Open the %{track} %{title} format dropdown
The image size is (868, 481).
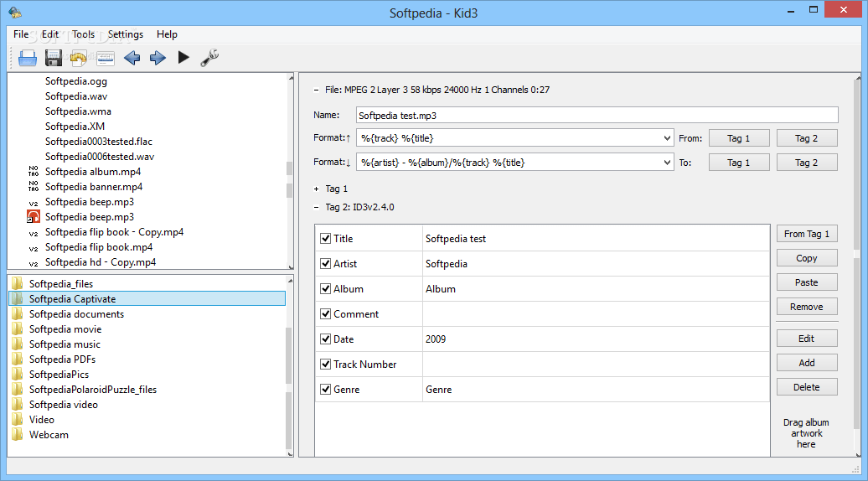[x=667, y=138]
